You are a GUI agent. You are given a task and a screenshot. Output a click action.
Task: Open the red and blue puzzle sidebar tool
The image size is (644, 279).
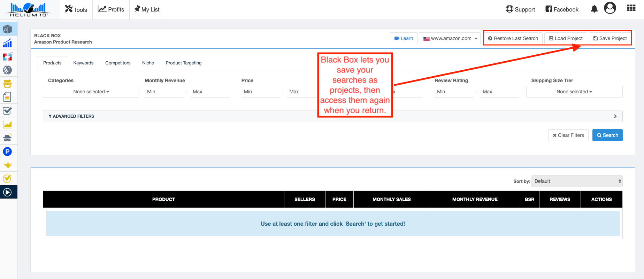[x=8, y=56]
